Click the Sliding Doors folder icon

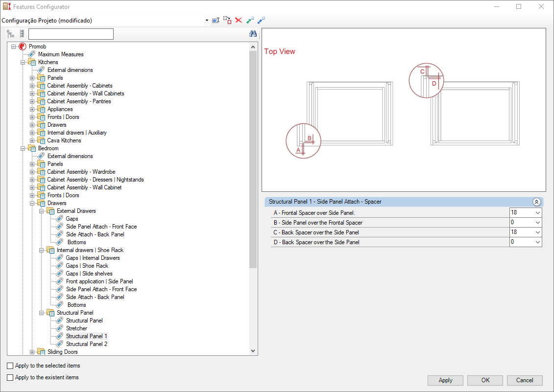click(41, 352)
